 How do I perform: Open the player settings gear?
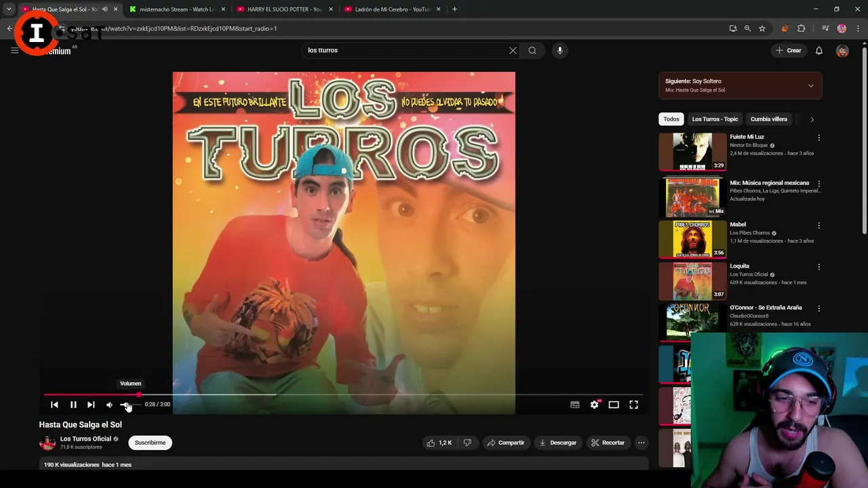[594, 405]
